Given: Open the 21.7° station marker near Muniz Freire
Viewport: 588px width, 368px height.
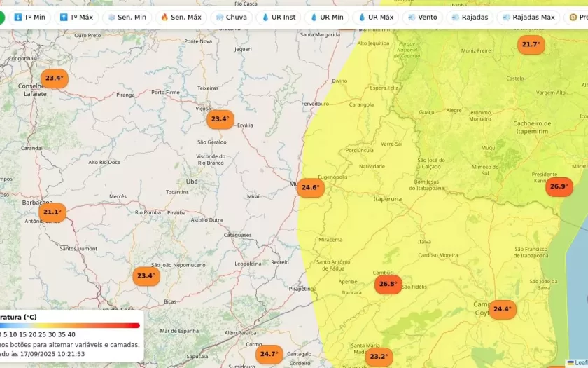Looking at the screenshot, I should click(x=531, y=44).
